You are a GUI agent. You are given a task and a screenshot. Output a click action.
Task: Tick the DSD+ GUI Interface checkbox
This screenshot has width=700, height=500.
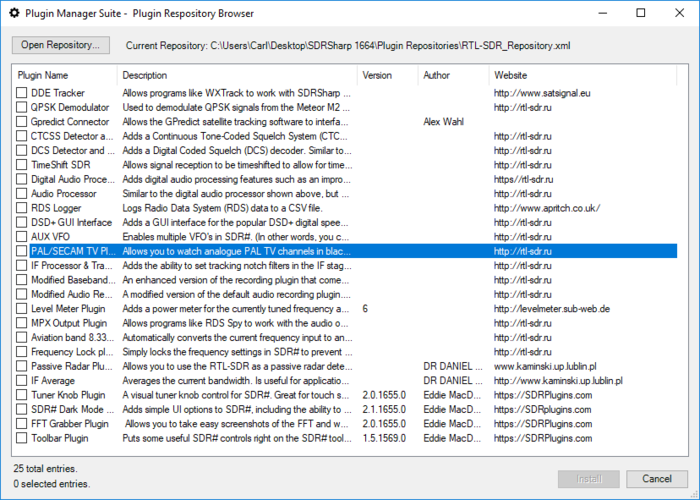click(x=21, y=222)
